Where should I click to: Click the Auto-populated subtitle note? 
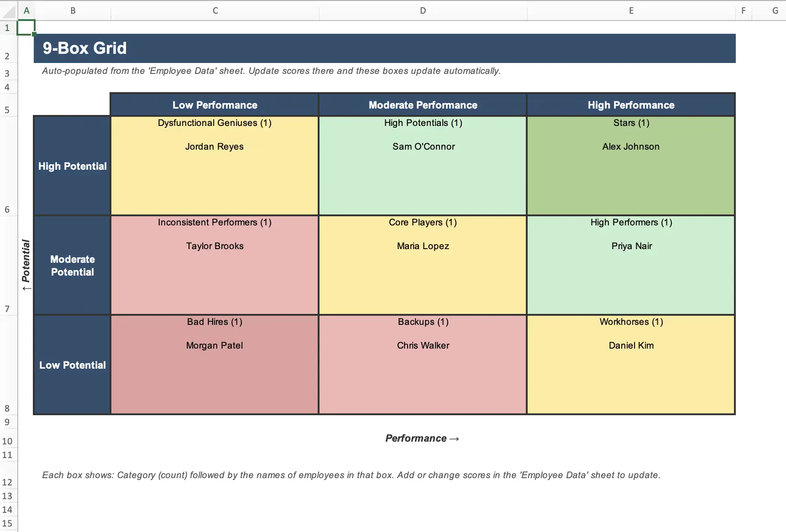[x=271, y=71]
